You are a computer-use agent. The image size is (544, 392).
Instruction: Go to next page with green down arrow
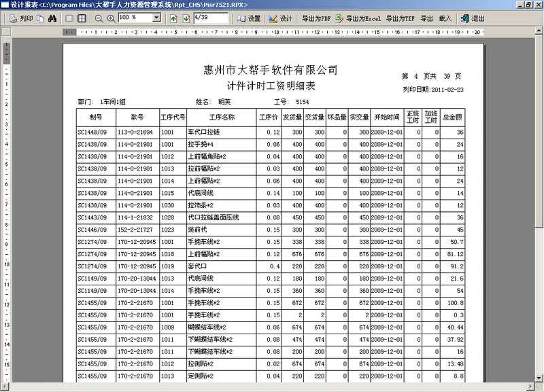click(185, 18)
